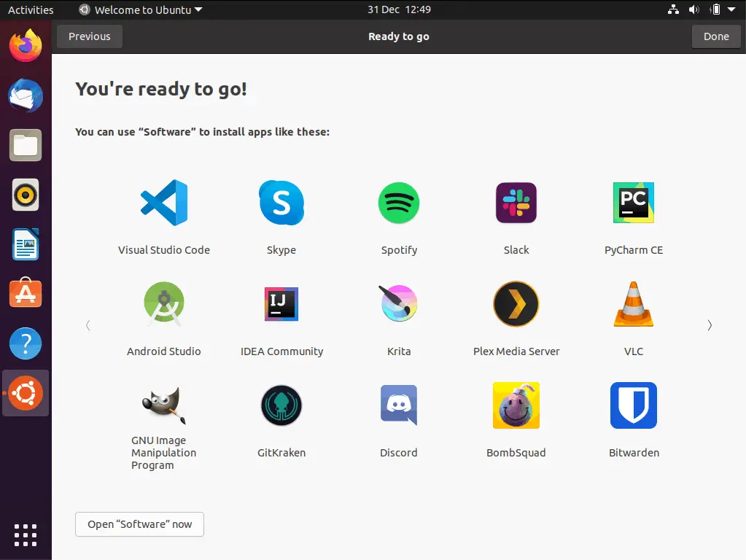Open Thunderbird Mail from the dock
The image size is (746, 560).
pyautogui.click(x=26, y=96)
